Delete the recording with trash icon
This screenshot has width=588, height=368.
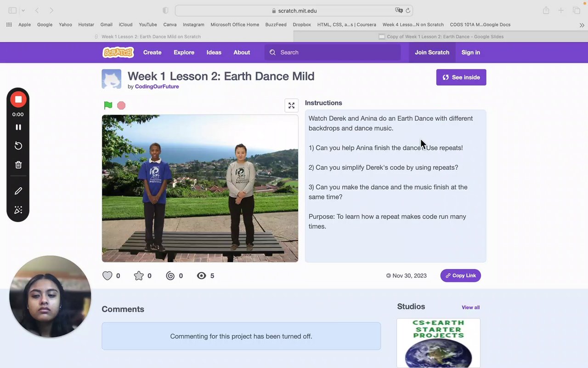[x=18, y=165]
